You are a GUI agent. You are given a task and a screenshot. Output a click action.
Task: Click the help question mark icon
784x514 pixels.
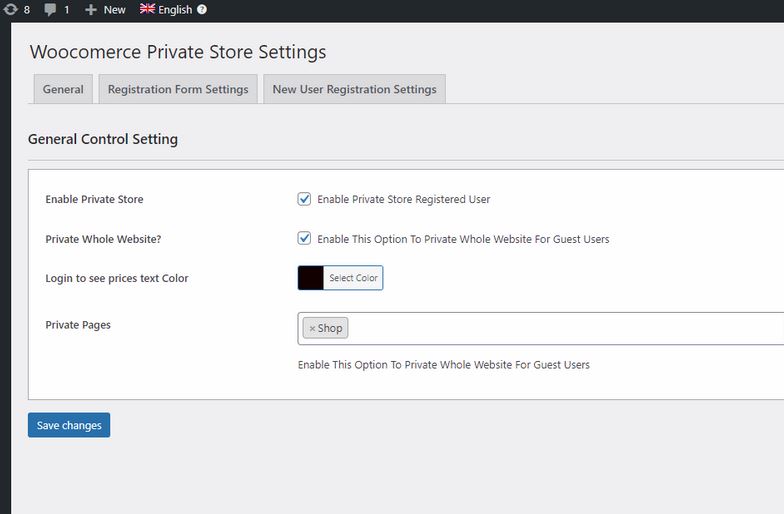[x=202, y=9]
